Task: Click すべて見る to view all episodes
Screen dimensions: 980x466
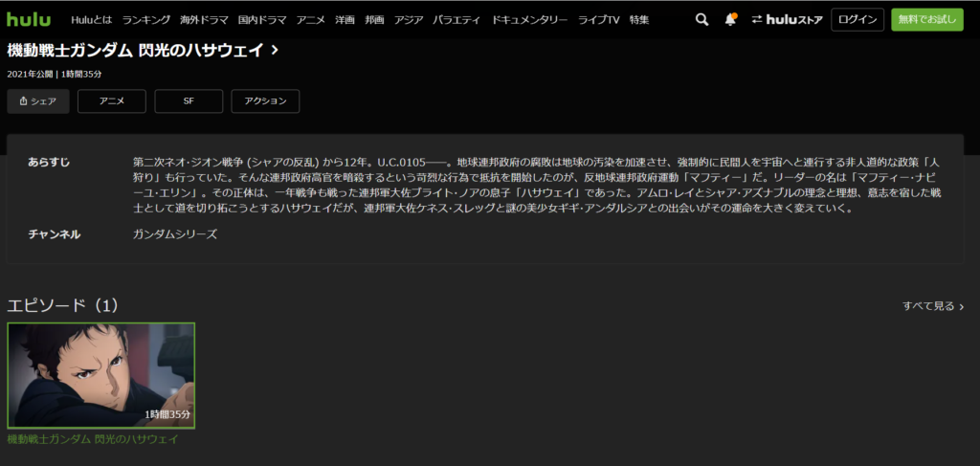Action: (933, 306)
